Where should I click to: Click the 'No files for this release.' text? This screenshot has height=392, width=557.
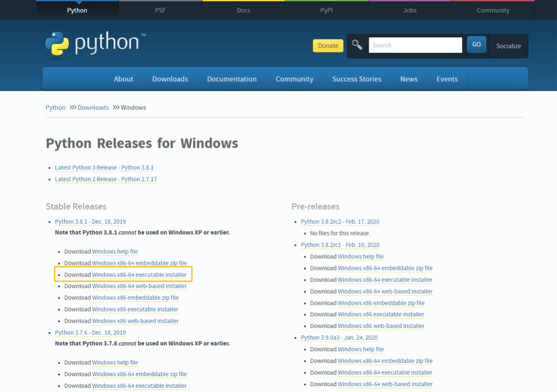[x=340, y=233]
